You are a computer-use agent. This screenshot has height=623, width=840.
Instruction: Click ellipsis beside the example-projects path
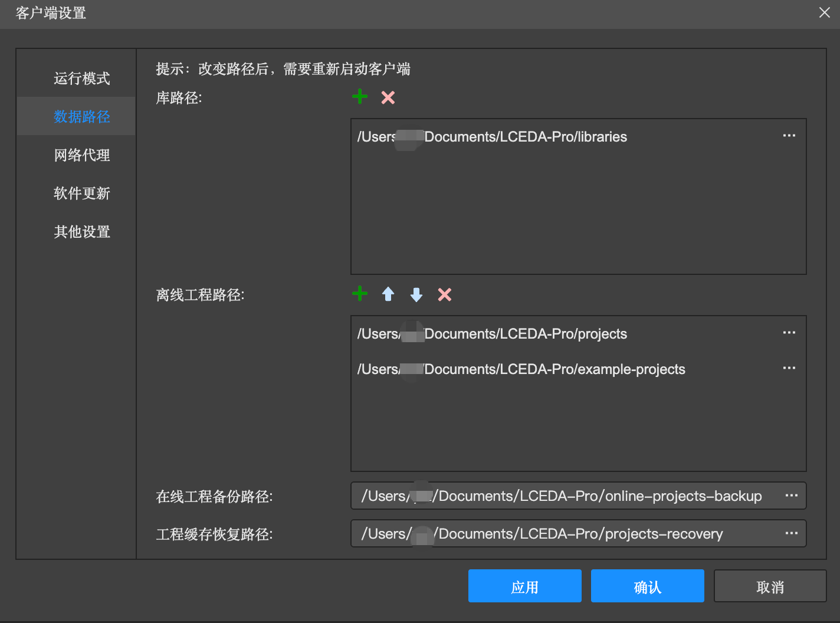tap(789, 369)
